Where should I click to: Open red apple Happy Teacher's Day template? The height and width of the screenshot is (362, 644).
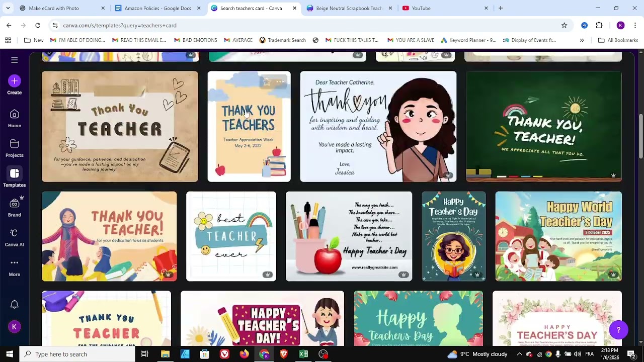pyautogui.click(x=349, y=236)
